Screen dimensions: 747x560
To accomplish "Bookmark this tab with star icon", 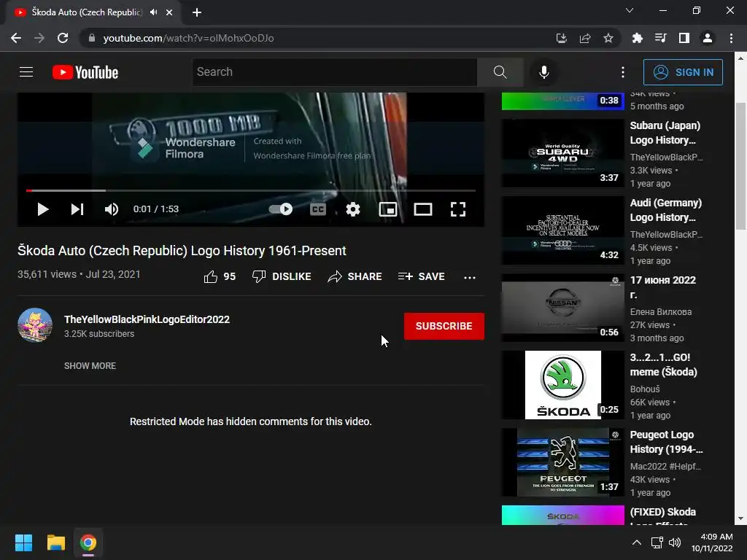I will point(608,38).
